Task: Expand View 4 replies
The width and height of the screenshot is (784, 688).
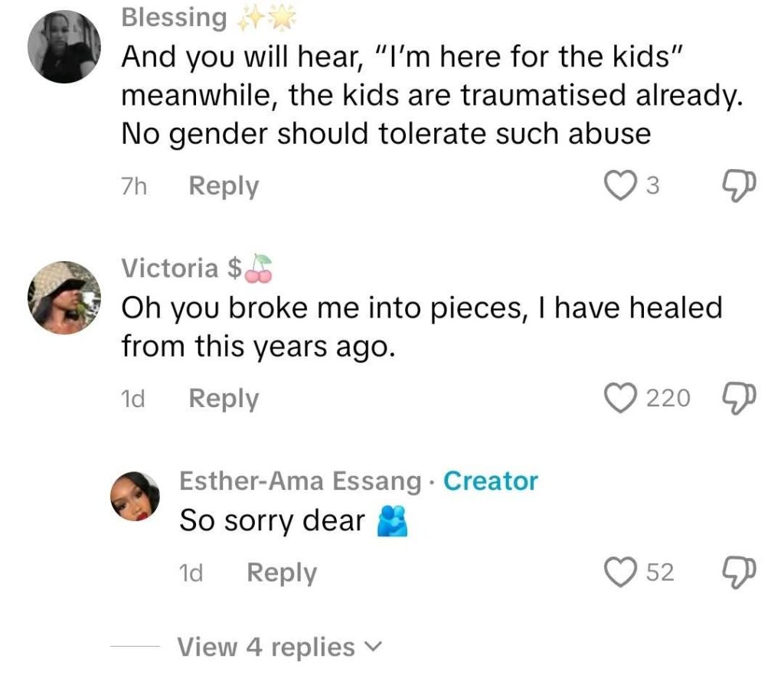Action: coord(266,647)
